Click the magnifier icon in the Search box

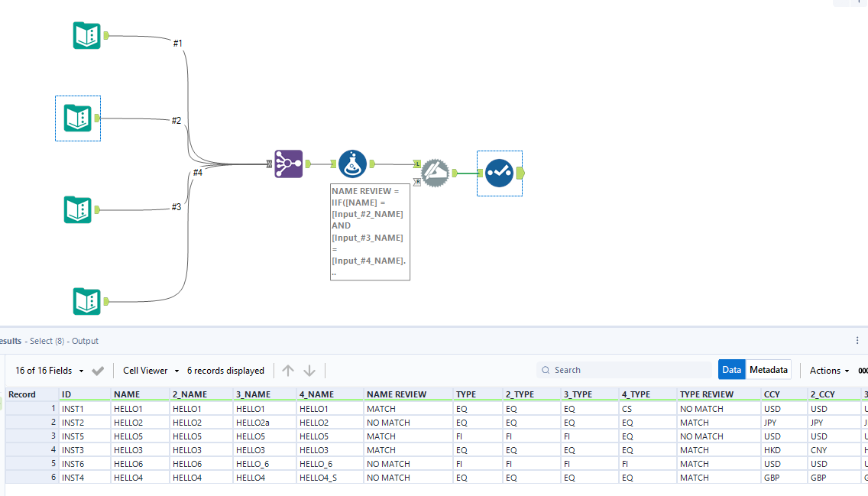(x=545, y=369)
